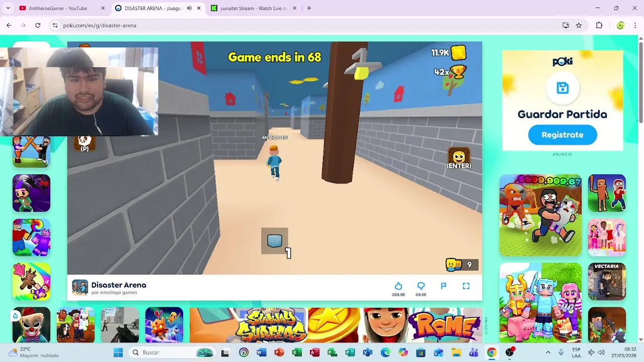644x362 pixels.
Task: Launch Excel from the taskbar
Action: point(297,352)
